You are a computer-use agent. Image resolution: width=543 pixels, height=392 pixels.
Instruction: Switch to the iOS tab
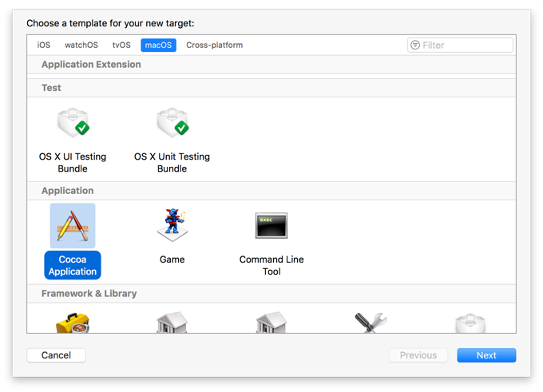44,45
